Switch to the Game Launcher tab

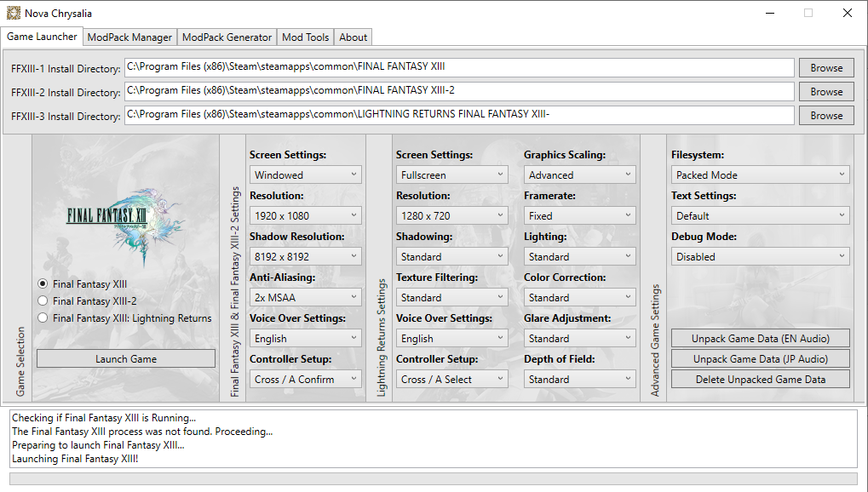[42, 37]
